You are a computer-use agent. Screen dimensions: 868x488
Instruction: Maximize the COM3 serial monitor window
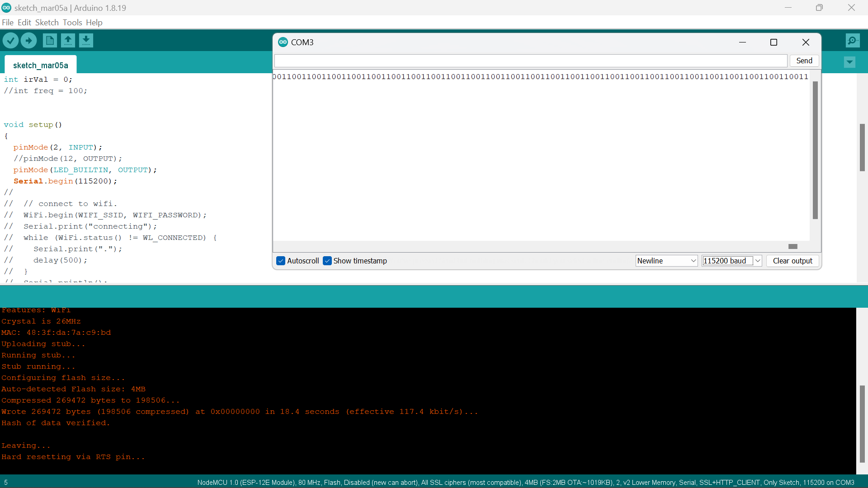point(774,42)
